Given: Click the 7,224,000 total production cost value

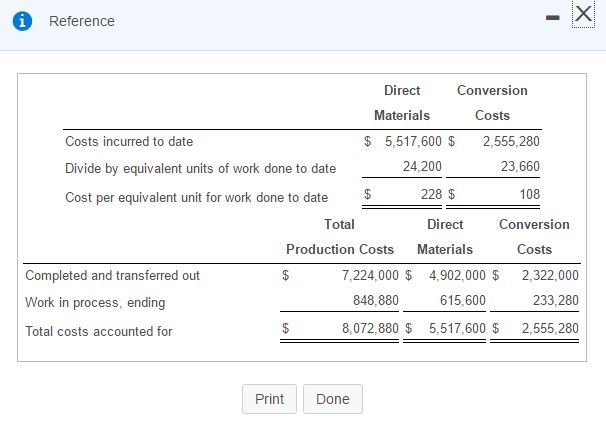Looking at the screenshot, I should pos(370,276).
